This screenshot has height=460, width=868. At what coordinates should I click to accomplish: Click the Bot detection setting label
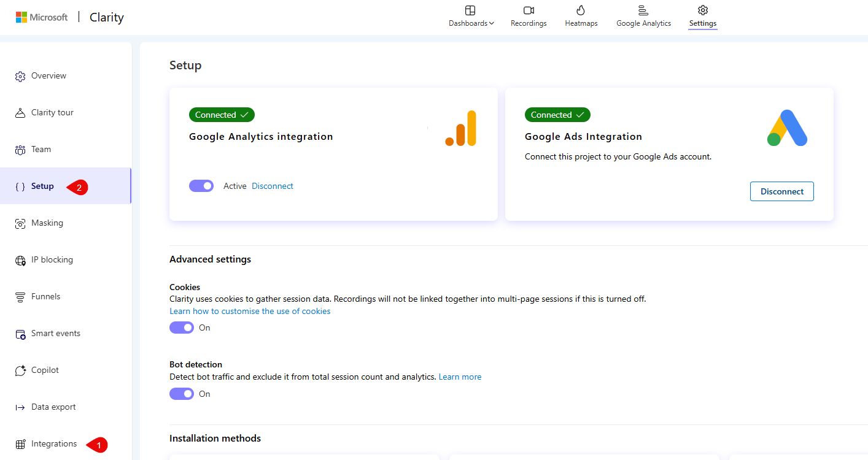196,364
